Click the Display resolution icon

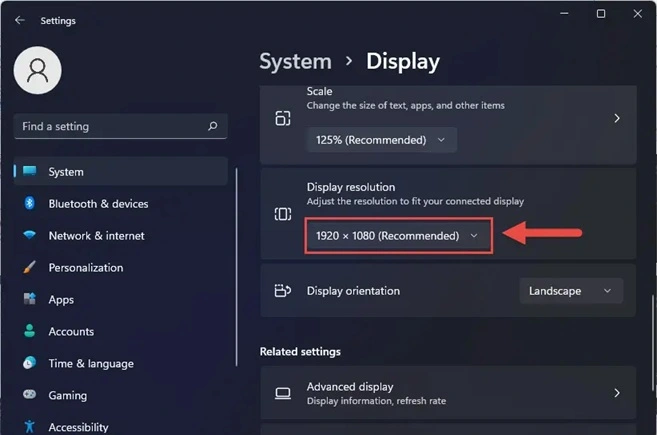click(x=282, y=214)
